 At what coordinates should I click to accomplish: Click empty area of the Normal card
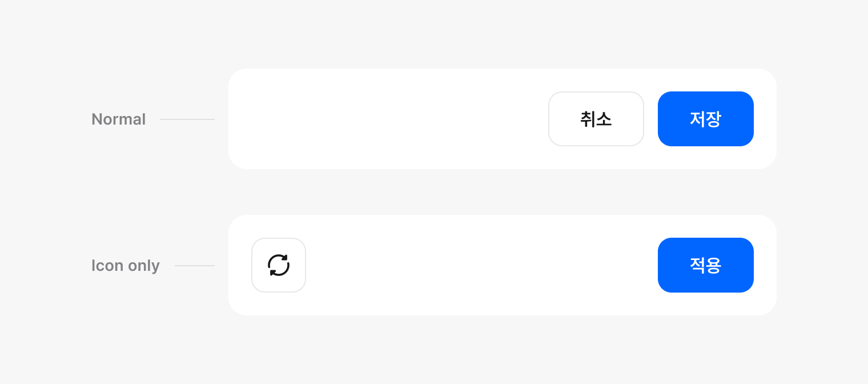[x=388, y=119]
